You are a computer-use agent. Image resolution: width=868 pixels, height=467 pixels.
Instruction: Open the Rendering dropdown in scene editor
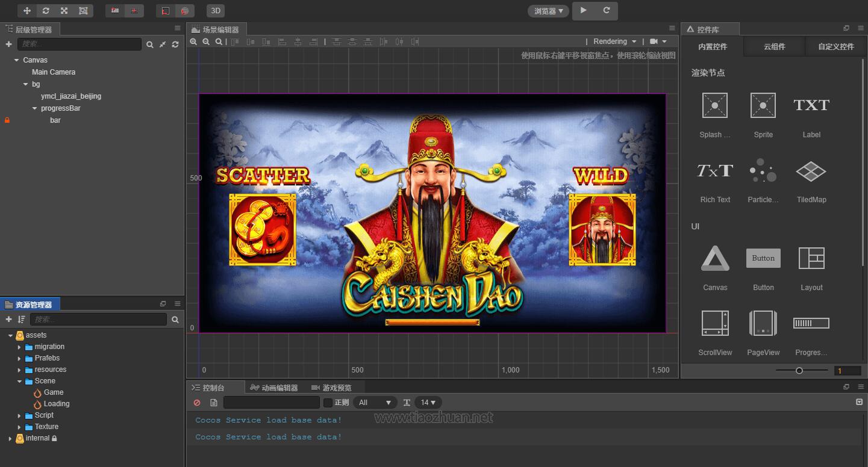614,42
